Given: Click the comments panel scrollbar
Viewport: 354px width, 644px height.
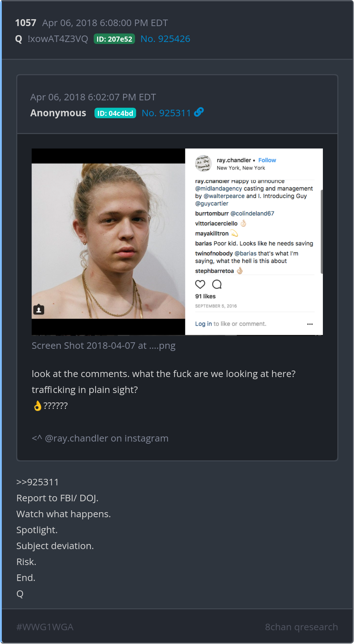Looking at the screenshot, I should [x=321, y=232].
